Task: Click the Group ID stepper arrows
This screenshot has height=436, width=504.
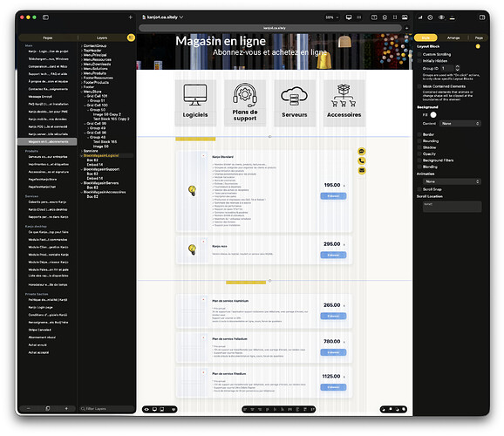Action: [458, 68]
